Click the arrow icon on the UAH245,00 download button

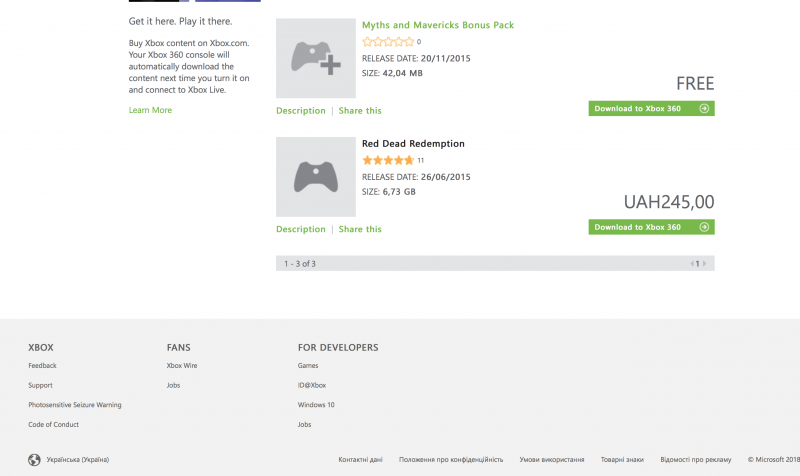pos(704,227)
